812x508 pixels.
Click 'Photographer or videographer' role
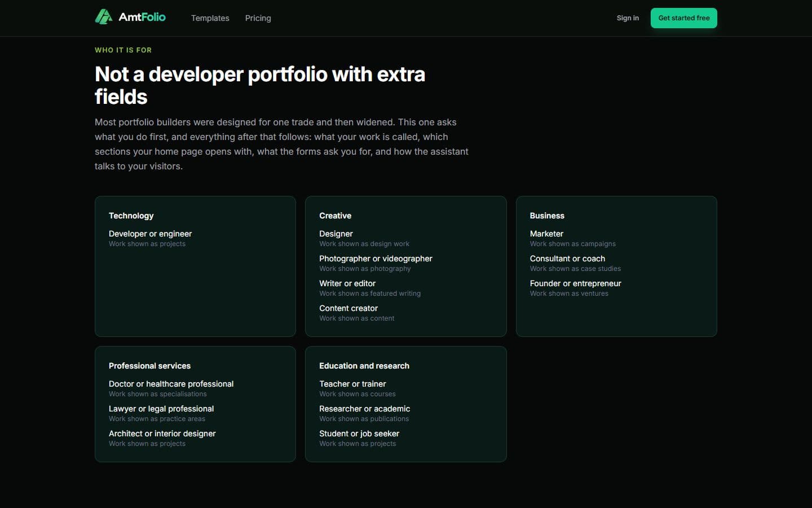376,259
